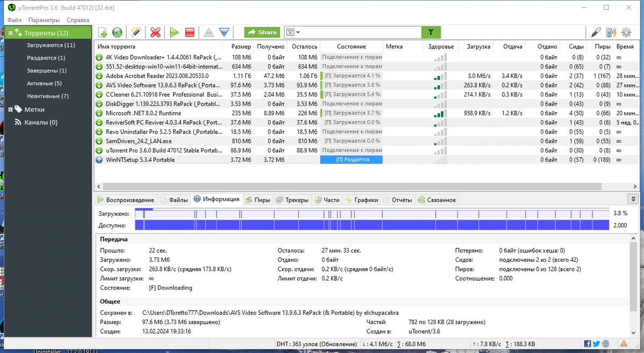The image size is (644, 353).
Task: Switch to the Файлы tab
Action: [x=174, y=200]
